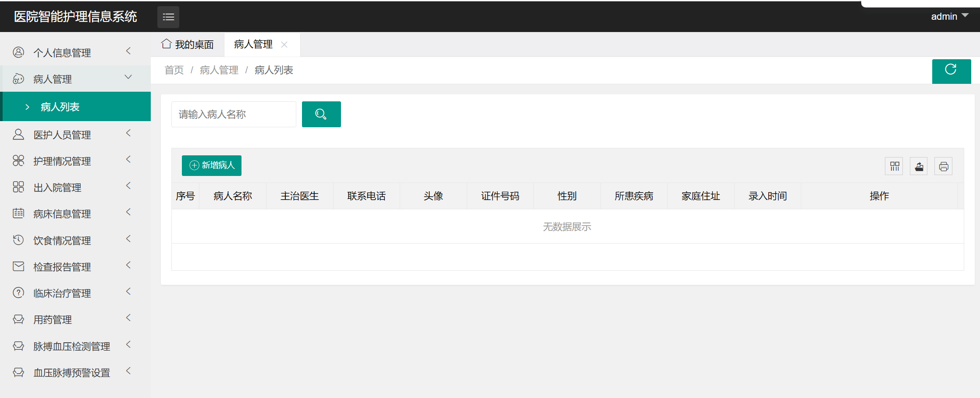Expand 护理情况管理 via its chevron
980x398 pixels.
pos(128,159)
